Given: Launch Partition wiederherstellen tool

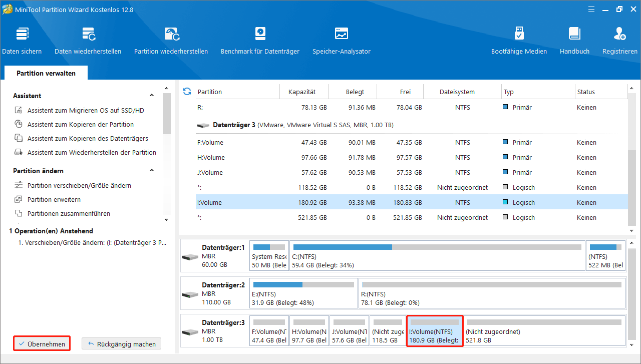Looking at the screenshot, I should [171, 41].
